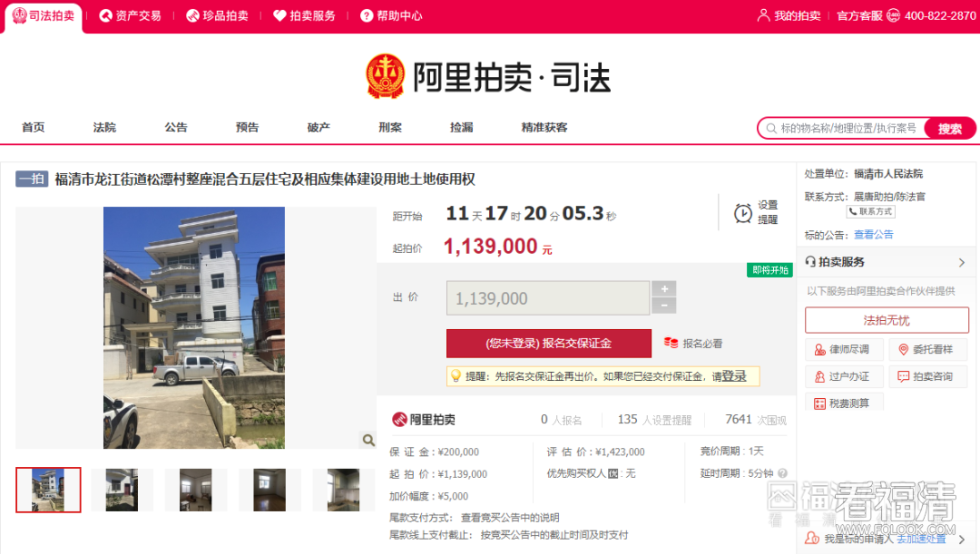Click the icon beside 优先购买权人
This screenshot has height=554, width=980.
[x=613, y=473]
